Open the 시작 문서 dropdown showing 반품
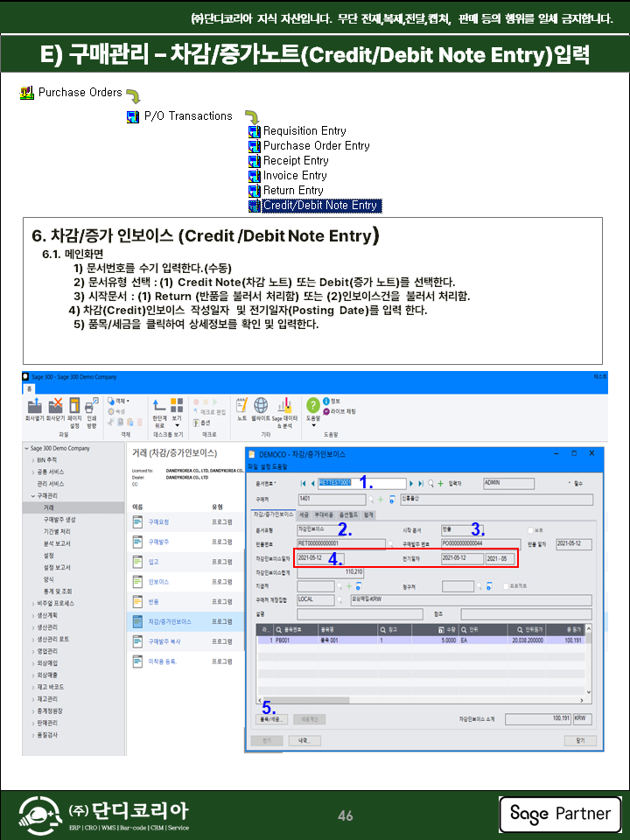This screenshot has width=630, height=840. tap(464, 529)
